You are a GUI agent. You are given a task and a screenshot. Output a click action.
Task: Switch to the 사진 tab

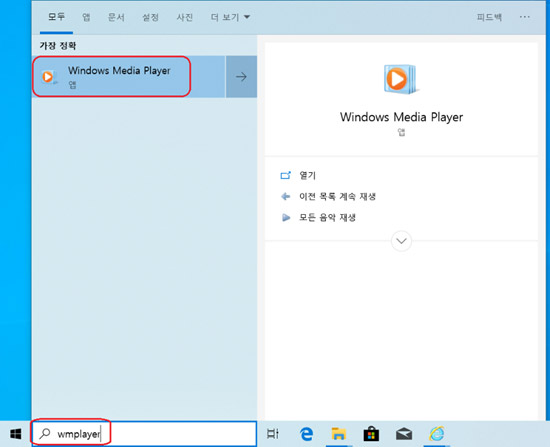click(185, 17)
